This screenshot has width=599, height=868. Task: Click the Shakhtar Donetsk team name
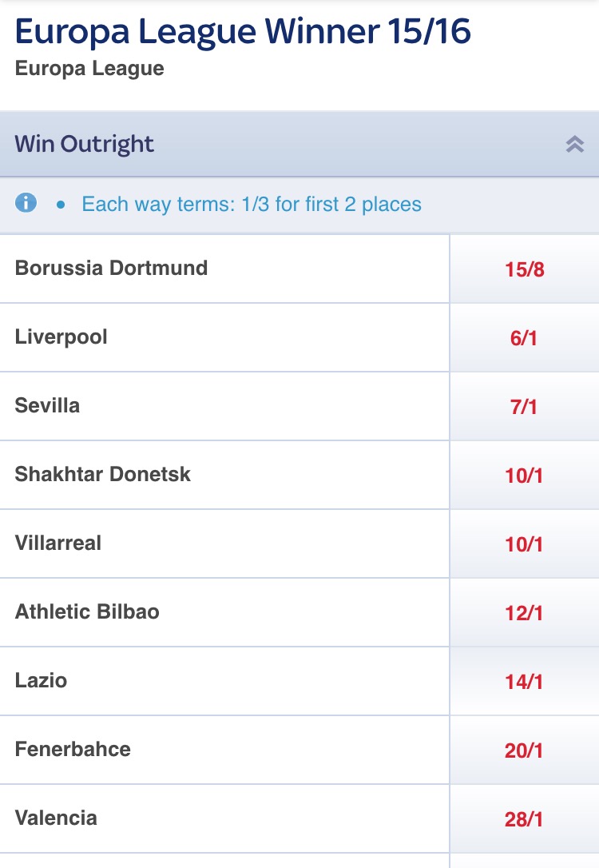pos(102,474)
